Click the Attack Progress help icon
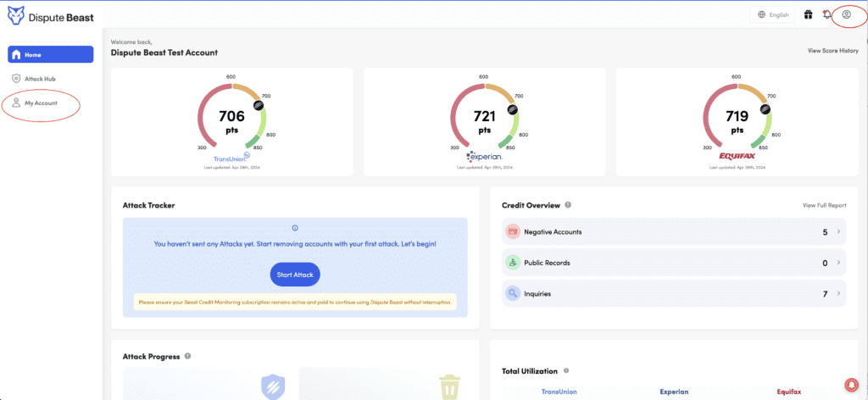The height and width of the screenshot is (400, 868). tap(187, 357)
